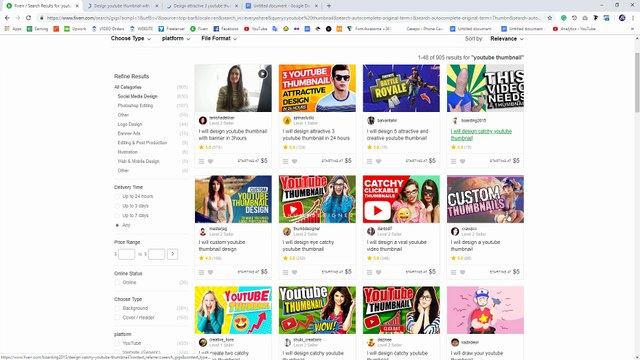Favorite the 'design catchy youtube thumbnail' green-link gig
This screenshot has width=640, height=360.
[x=462, y=161]
